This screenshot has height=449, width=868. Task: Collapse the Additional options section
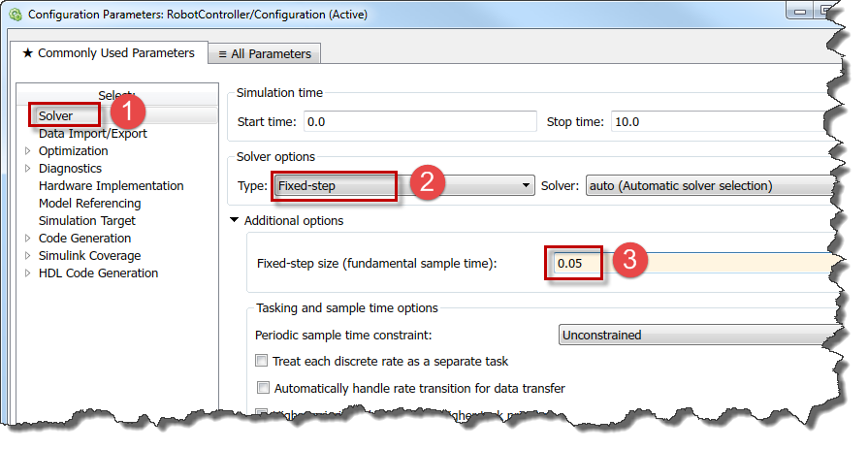234,221
